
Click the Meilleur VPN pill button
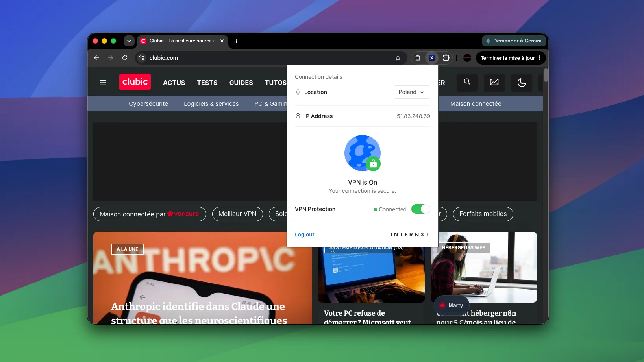[x=237, y=214]
